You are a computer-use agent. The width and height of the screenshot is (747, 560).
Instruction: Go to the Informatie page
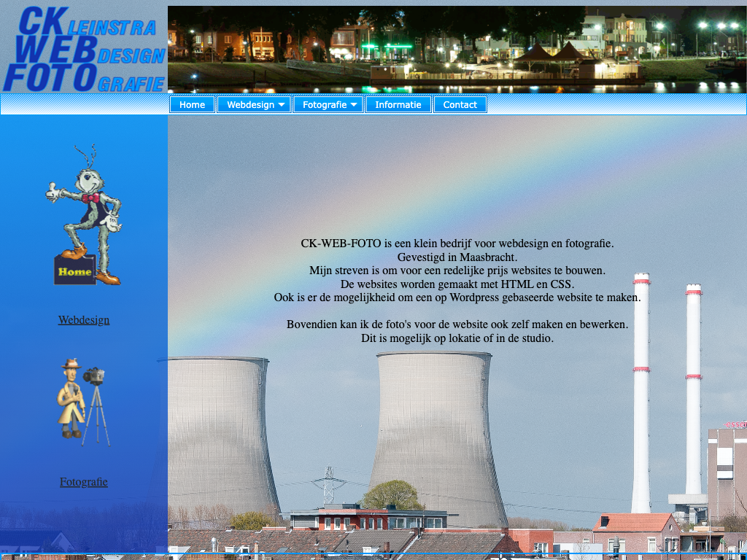tap(398, 105)
